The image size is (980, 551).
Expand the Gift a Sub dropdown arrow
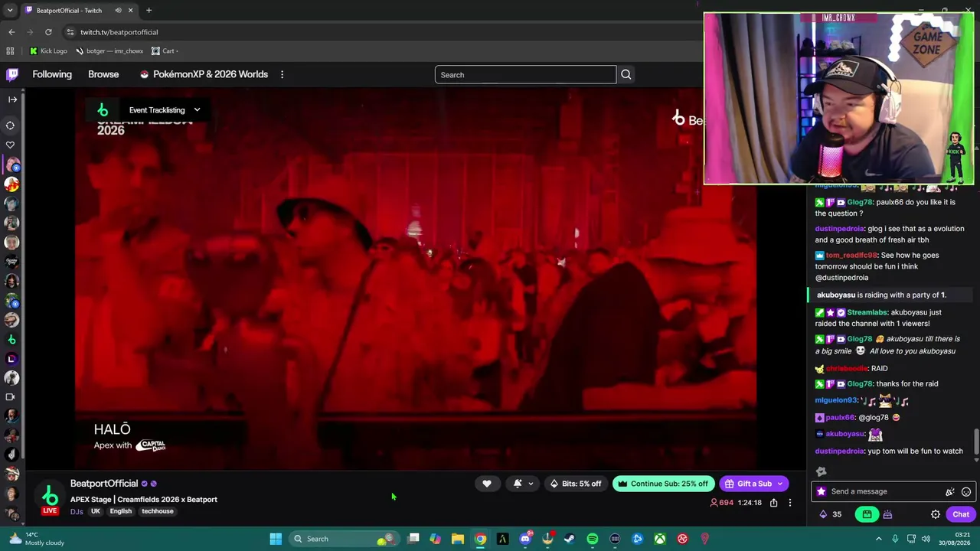780,484
